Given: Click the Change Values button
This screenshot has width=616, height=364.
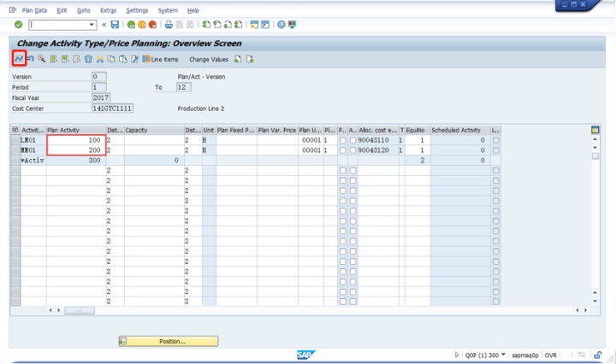Looking at the screenshot, I should (209, 59).
